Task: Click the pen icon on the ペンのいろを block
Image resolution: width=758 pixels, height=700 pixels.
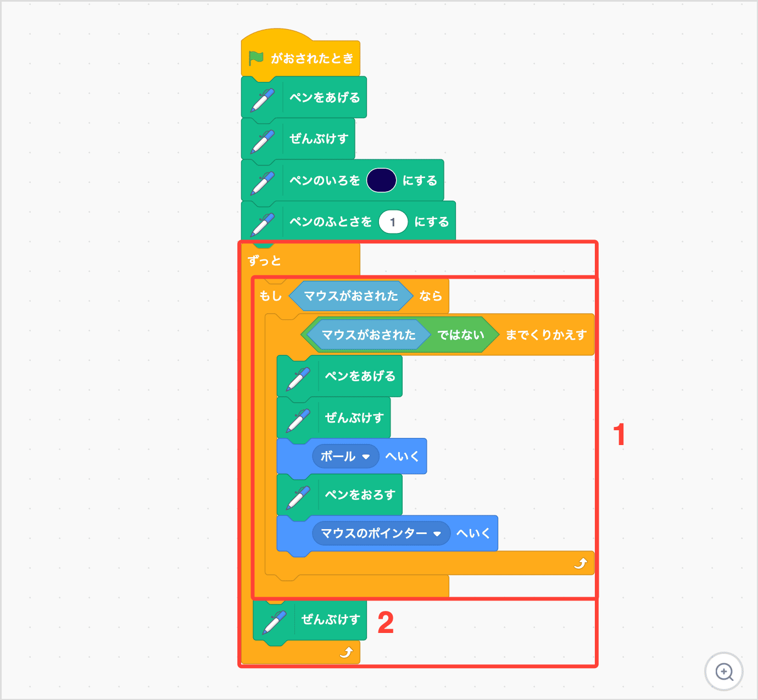Action: 263,181
